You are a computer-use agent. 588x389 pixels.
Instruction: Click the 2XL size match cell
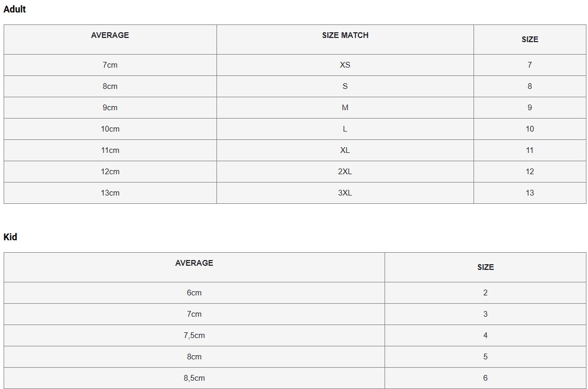point(345,172)
